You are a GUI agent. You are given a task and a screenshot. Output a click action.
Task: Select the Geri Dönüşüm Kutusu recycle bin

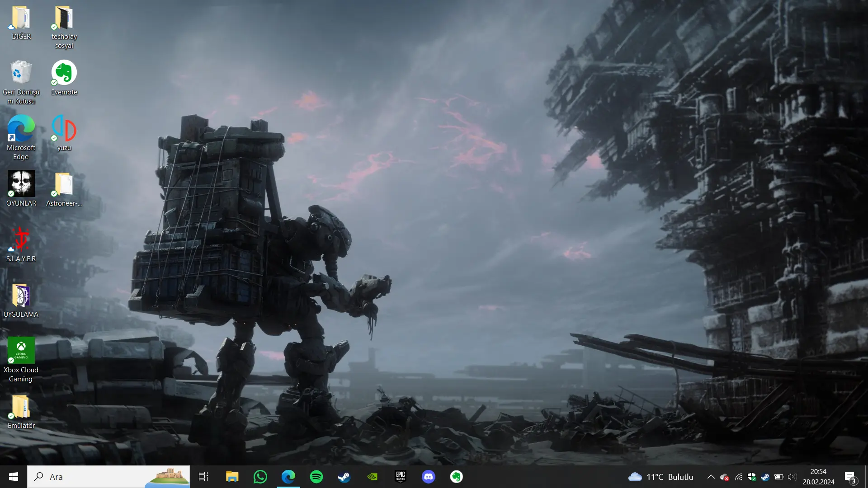click(x=21, y=82)
